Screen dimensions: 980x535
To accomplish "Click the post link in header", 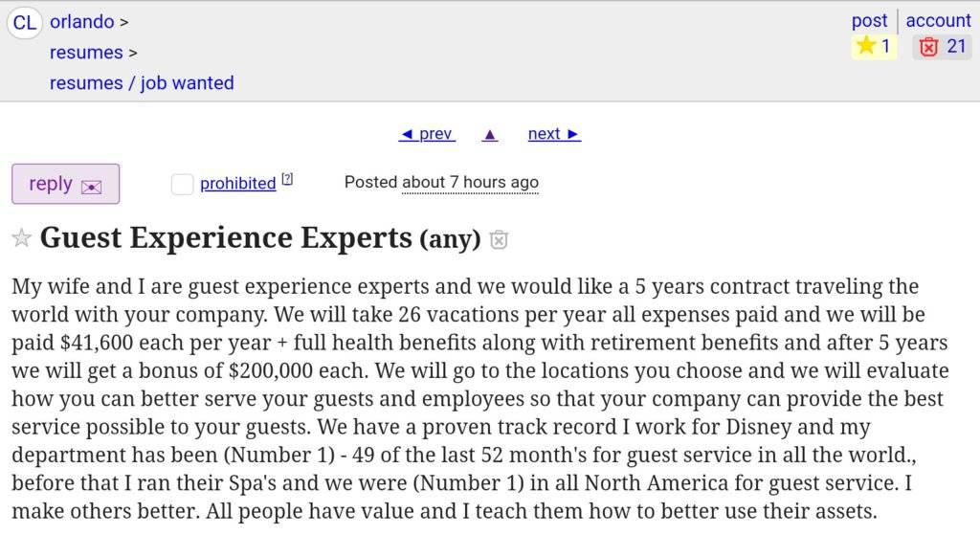I will coord(869,20).
